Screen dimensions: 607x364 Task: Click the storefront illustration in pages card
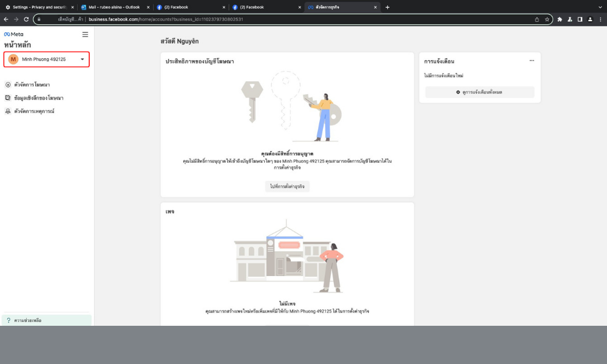click(x=287, y=255)
